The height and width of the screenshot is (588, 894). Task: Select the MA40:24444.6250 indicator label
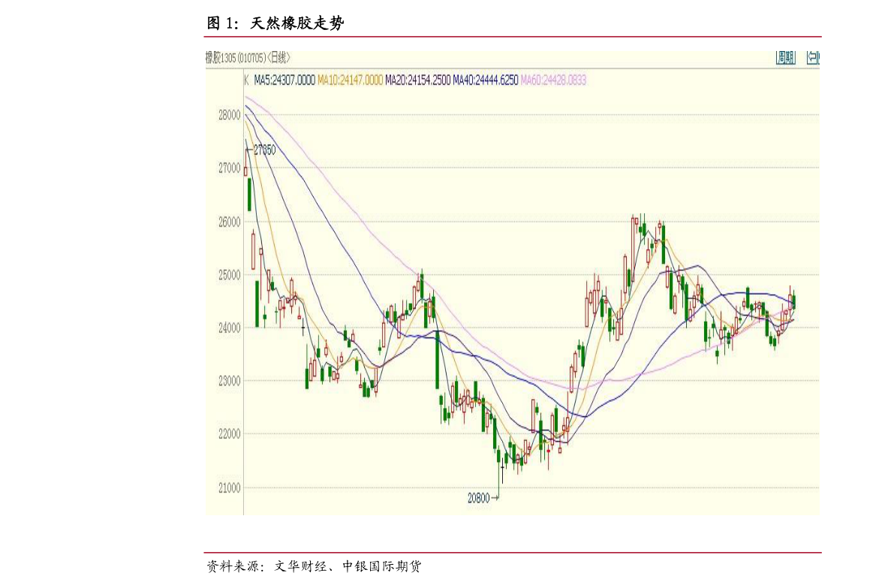pyautogui.click(x=485, y=80)
